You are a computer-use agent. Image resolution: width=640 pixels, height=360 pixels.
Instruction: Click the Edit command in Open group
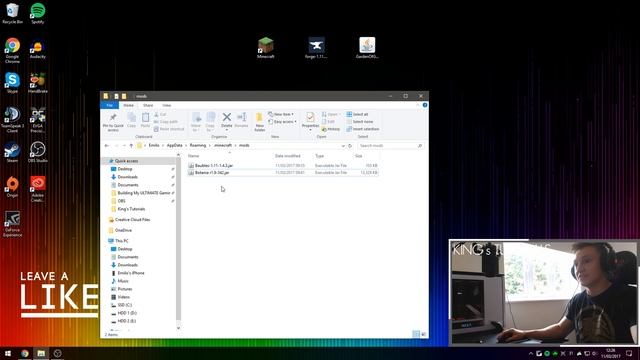click(328, 122)
